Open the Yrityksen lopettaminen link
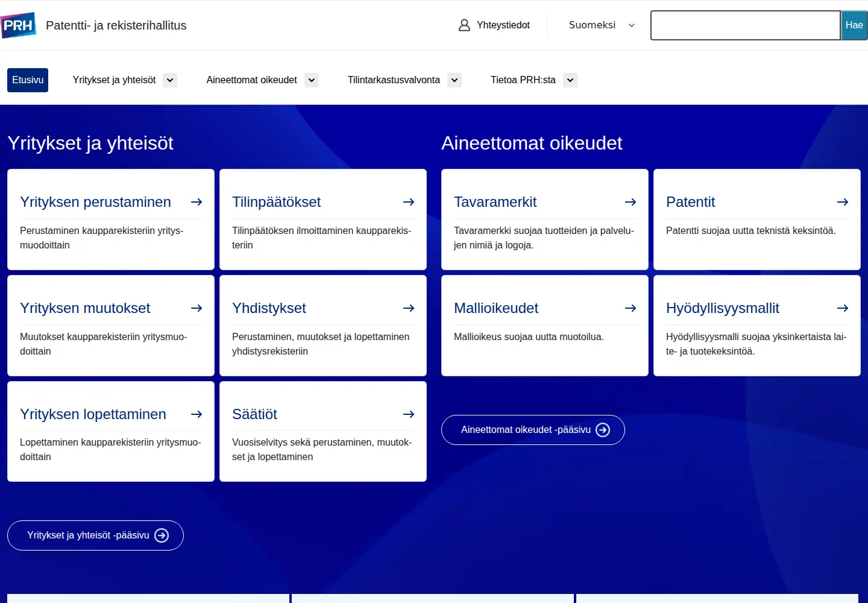This screenshot has height=603, width=868. [x=93, y=414]
